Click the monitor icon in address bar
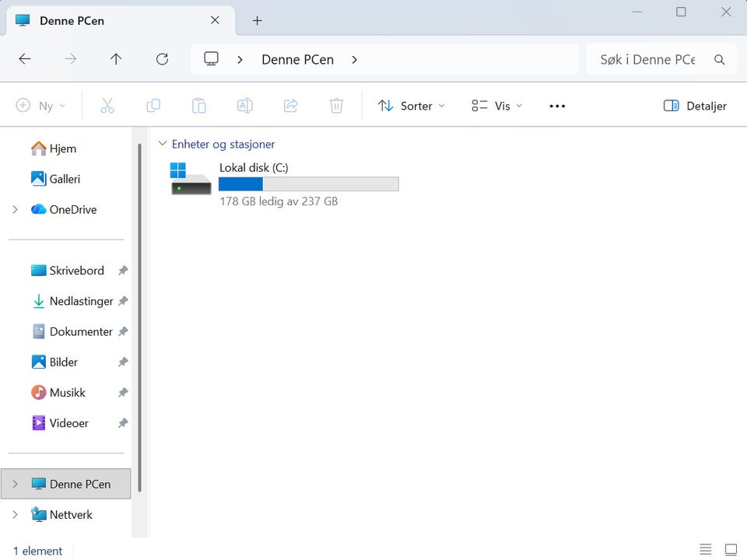Screen dimensions: 747x560 (x=211, y=59)
